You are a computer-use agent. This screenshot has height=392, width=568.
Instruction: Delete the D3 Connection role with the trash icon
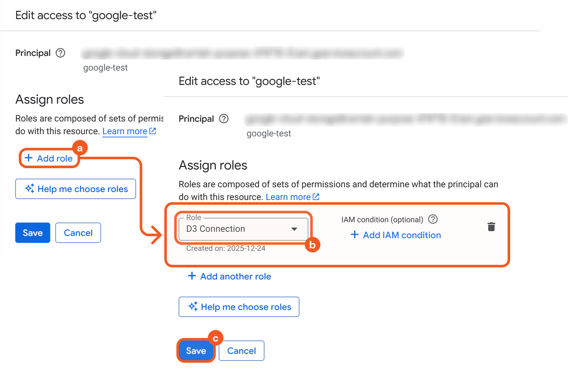tap(491, 227)
